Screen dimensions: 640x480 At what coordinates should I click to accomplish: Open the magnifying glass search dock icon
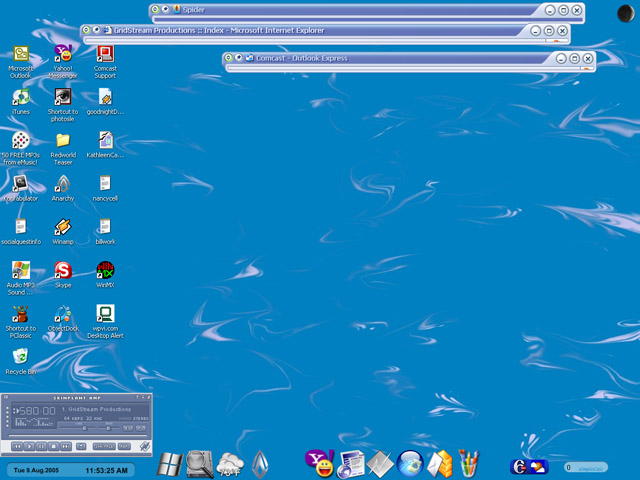tap(200, 463)
